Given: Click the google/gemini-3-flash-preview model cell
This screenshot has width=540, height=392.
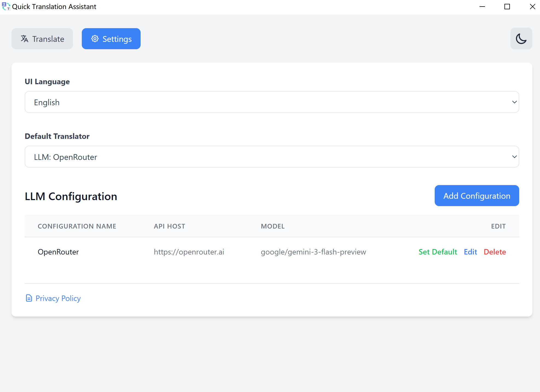Looking at the screenshot, I should (x=313, y=252).
